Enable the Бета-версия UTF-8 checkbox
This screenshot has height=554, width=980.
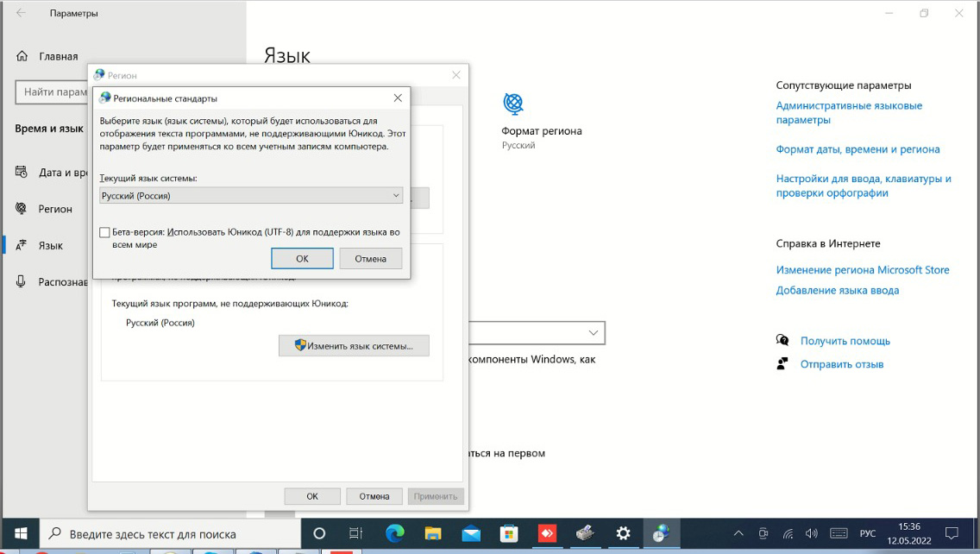(x=105, y=232)
